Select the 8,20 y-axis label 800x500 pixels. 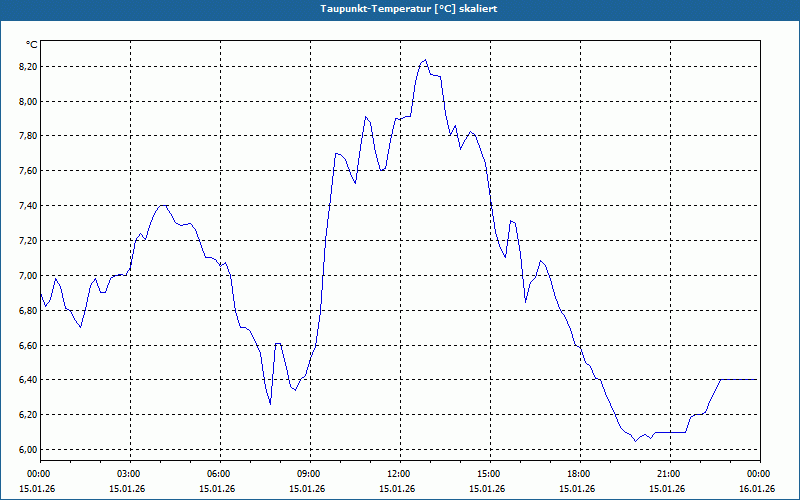click(29, 67)
